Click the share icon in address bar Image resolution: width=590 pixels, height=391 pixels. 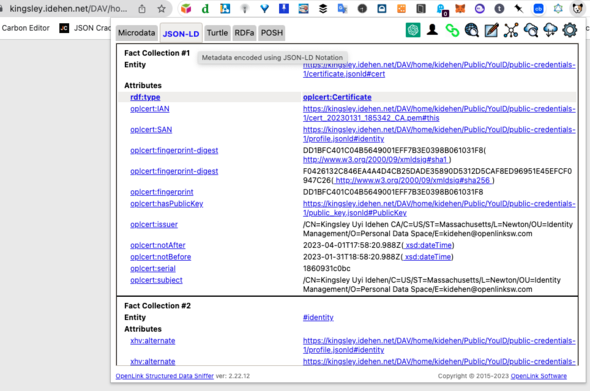(142, 9)
